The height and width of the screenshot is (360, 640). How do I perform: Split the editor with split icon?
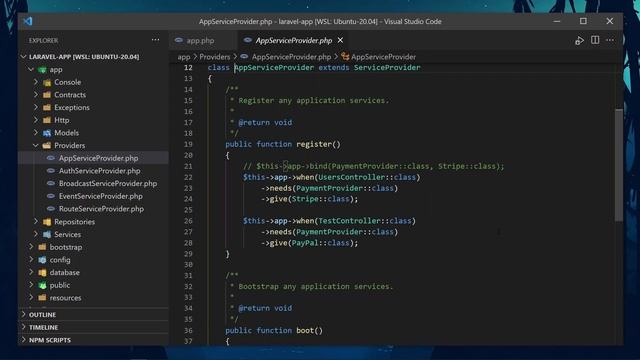pyautogui.click(x=595, y=40)
